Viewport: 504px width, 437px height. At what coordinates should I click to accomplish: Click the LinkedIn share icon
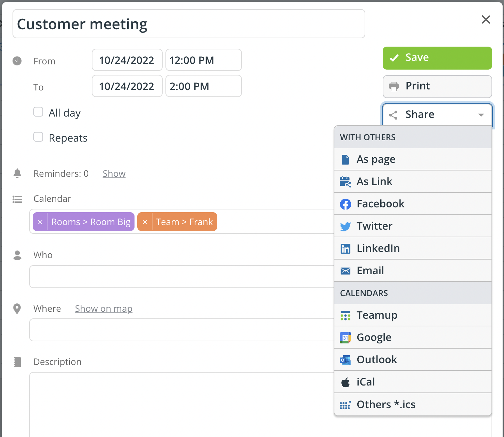click(345, 249)
